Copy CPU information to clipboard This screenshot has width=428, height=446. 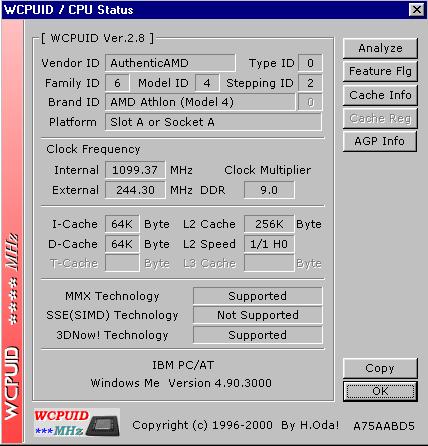coord(380,368)
